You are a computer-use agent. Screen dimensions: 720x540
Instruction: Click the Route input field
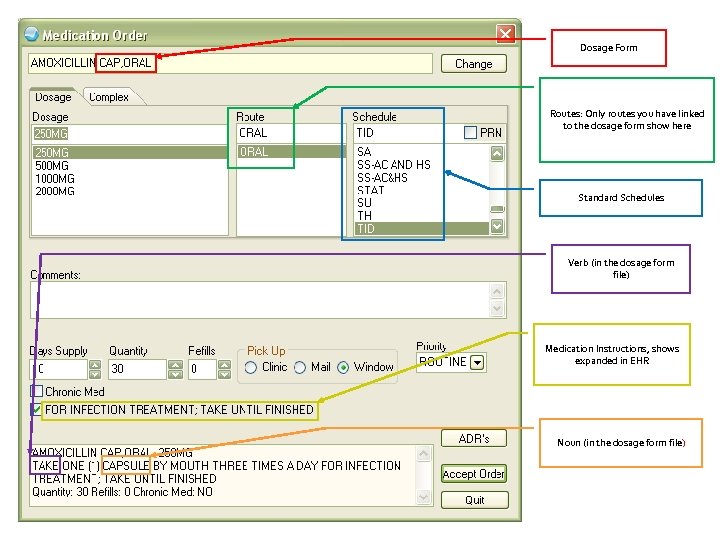pyautogui.click(x=290, y=133)
